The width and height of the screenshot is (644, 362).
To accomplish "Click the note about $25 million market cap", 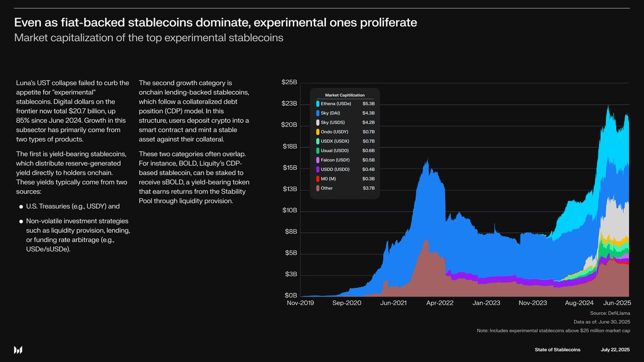I will pyautogui.click(x=553, y=330).
